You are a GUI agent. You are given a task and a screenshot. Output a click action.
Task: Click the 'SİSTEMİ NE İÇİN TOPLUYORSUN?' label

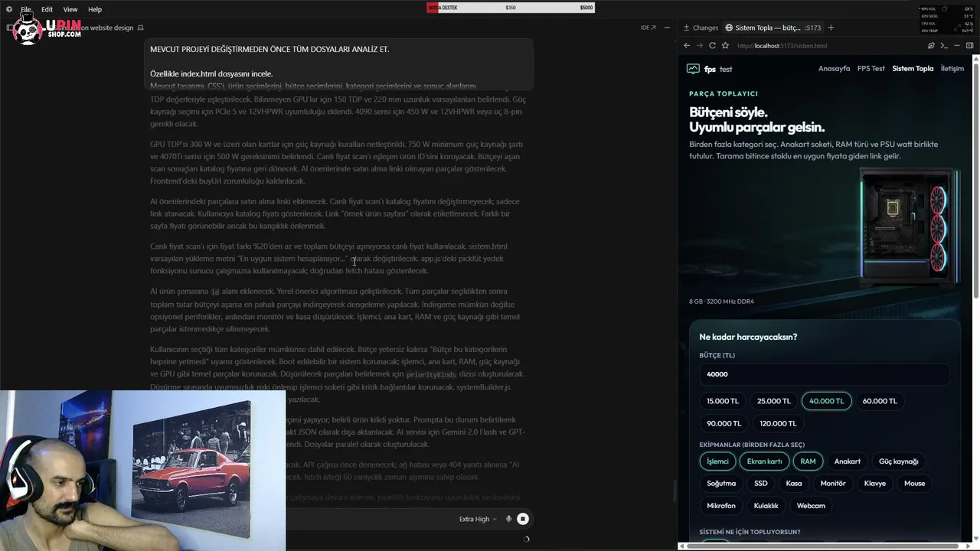[750, 532]
